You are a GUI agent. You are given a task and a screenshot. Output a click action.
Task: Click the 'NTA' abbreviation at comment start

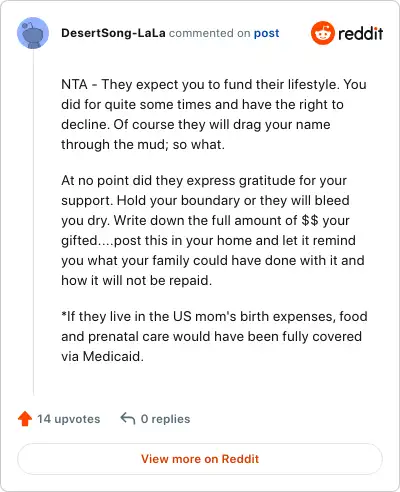click(x=74, y=84)
